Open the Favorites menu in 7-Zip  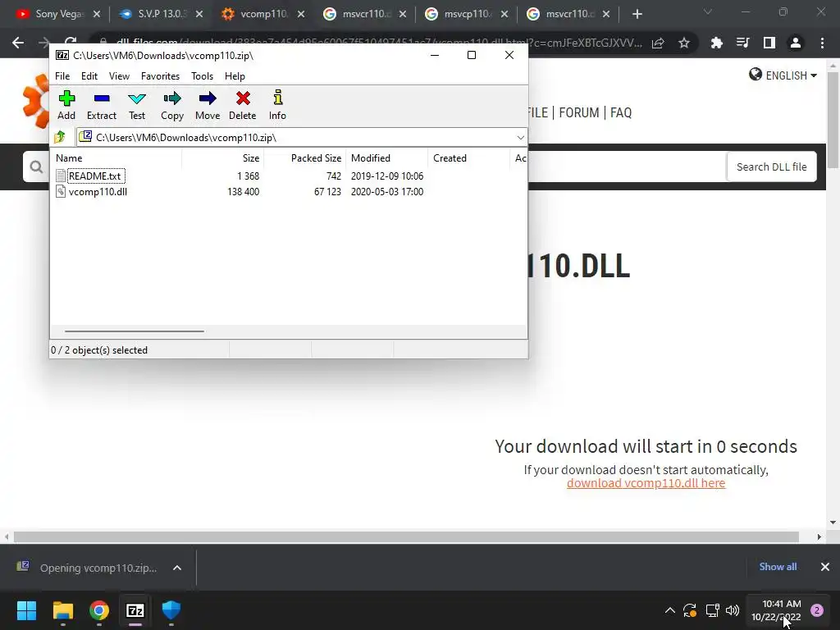[160, 76]
